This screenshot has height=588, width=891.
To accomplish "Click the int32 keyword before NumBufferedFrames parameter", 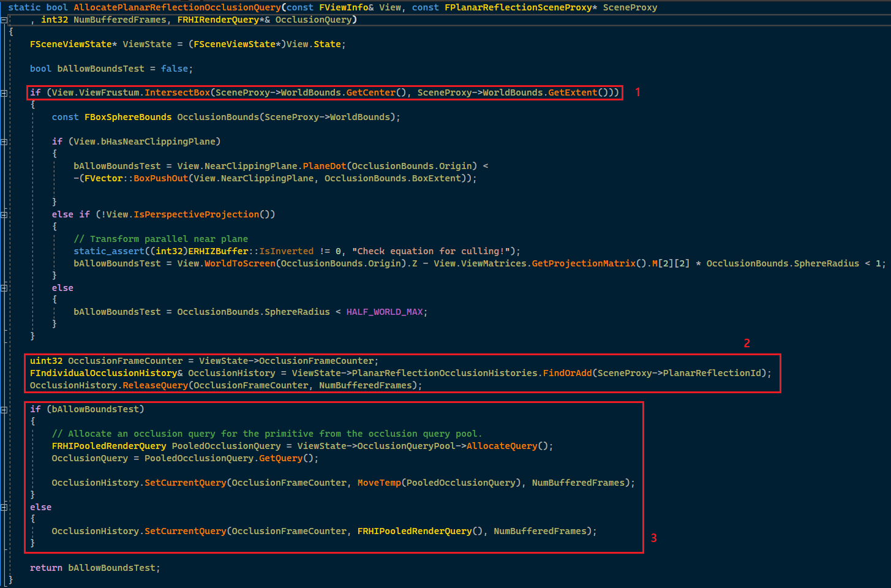I will [55, 20].
